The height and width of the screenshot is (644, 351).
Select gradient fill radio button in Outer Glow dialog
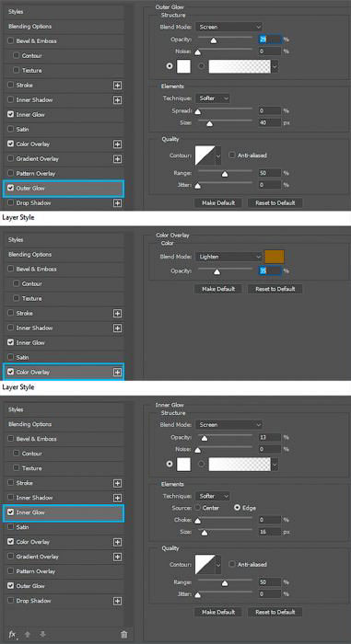pos(201,66)
